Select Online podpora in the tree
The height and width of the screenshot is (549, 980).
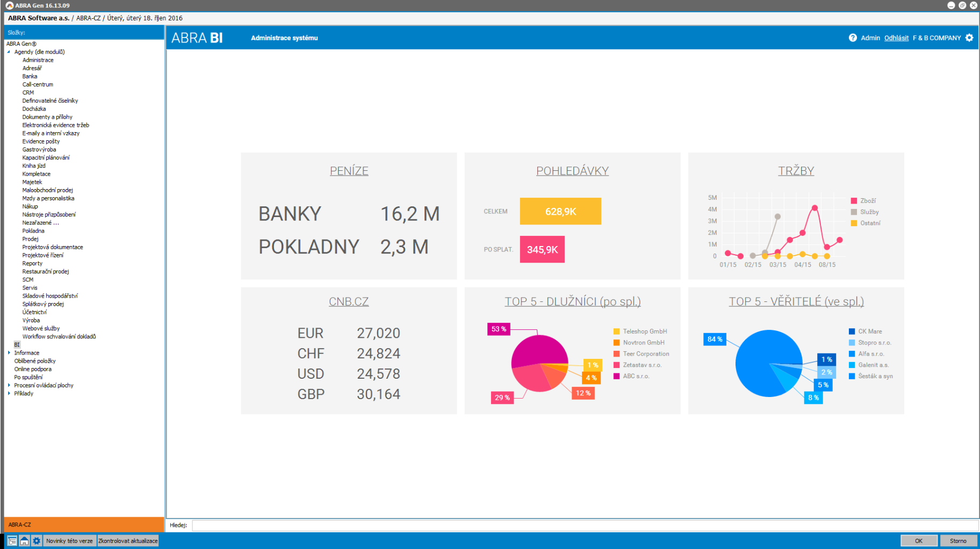click(33, 369)
